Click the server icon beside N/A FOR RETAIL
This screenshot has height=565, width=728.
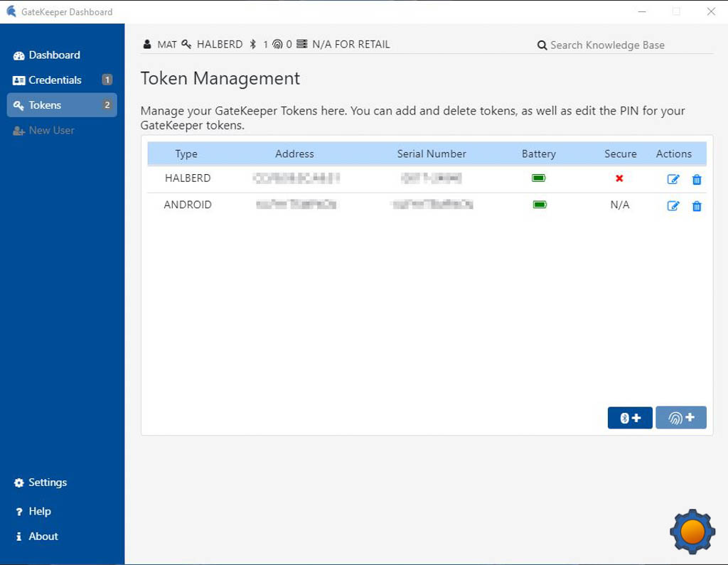(301, 44)
